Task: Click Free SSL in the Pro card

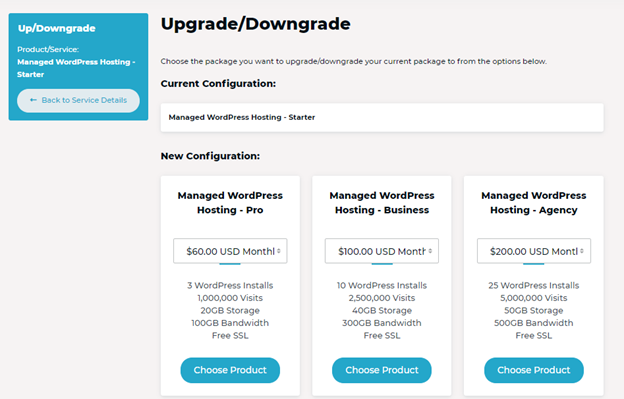Action: tap(230, 335)
